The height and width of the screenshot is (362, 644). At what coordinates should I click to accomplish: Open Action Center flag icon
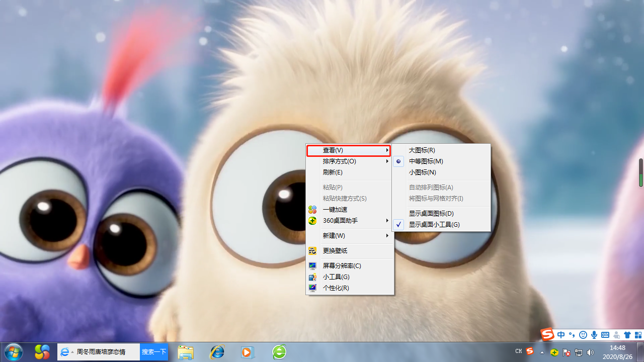click(567, 352)
